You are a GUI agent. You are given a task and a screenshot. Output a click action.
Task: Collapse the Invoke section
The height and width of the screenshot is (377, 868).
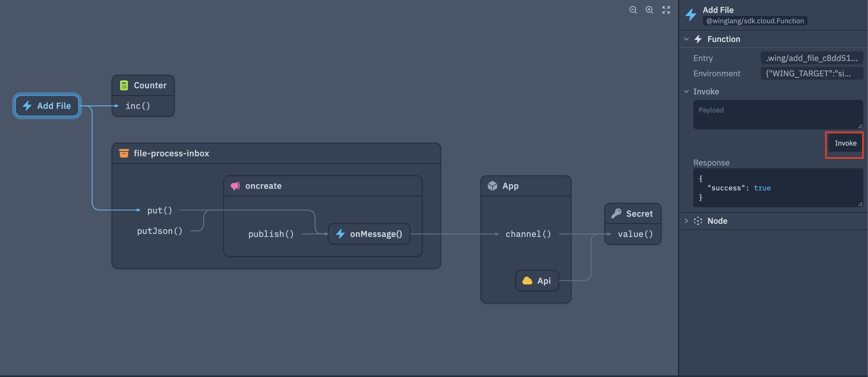(686, 91)
